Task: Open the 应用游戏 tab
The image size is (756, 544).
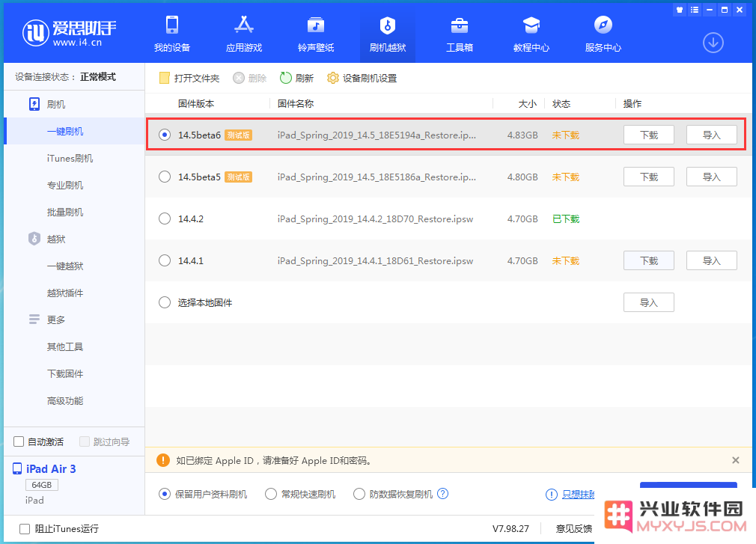Action: (x=244, y=34)
